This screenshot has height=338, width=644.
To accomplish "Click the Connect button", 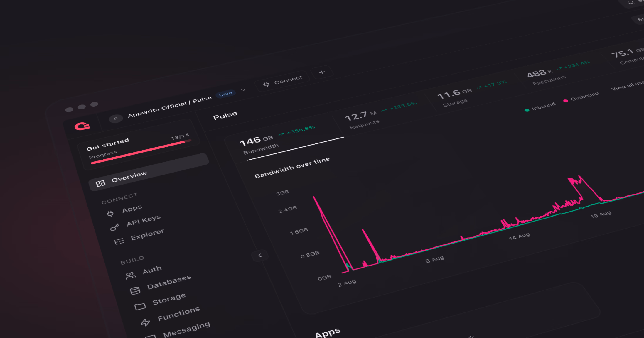I will point(283,80).
